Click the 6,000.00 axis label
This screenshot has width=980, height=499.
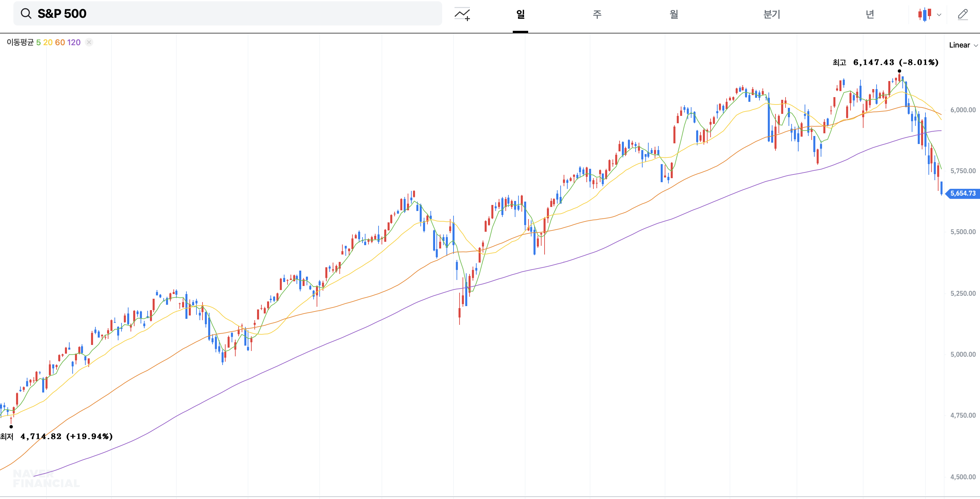coord(963,110)
